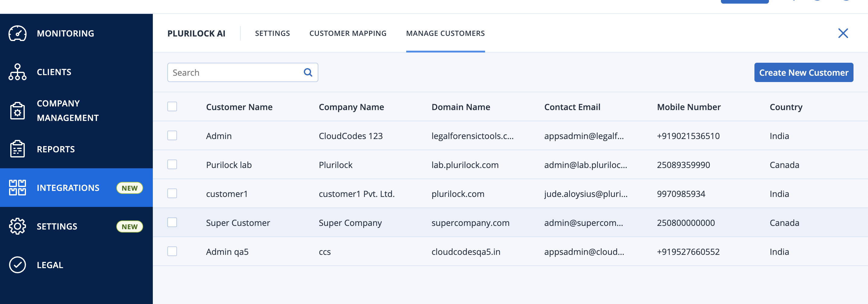The image size is (868, 304).
Task: Close the Plurilock AI panel
Action: pyautogui.click(x=843, y=33)
